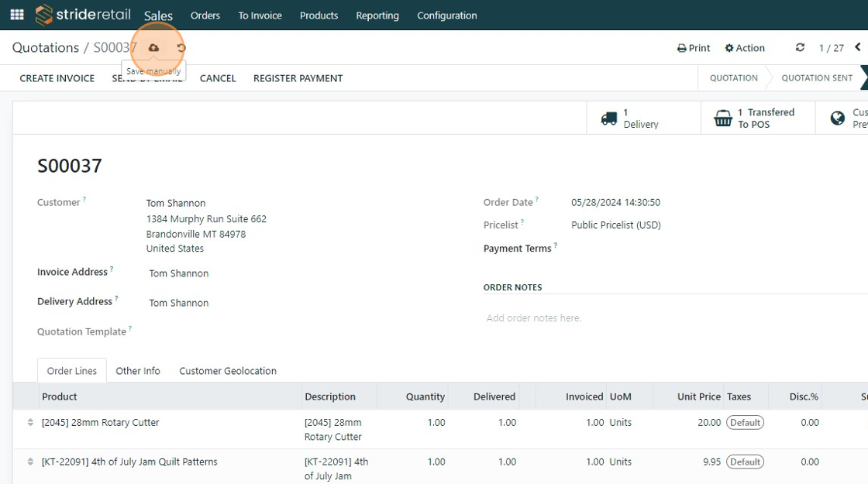The width and height of the screenshot is (868, 484).
Task: Click the refresh record icon
Action: 800,48
